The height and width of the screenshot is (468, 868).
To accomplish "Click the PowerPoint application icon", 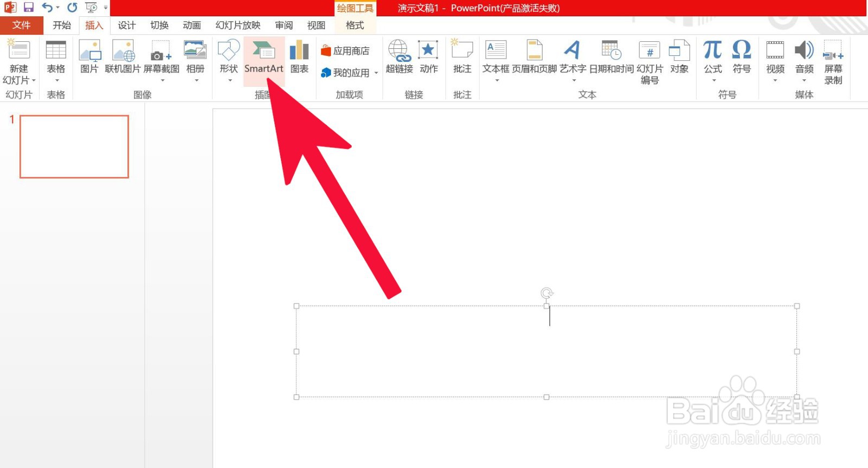I will (10, 8).
